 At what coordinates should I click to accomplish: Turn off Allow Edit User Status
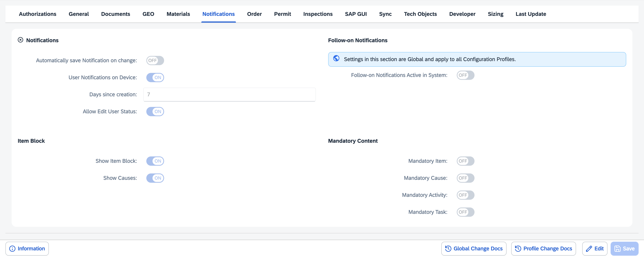point(155,111)
